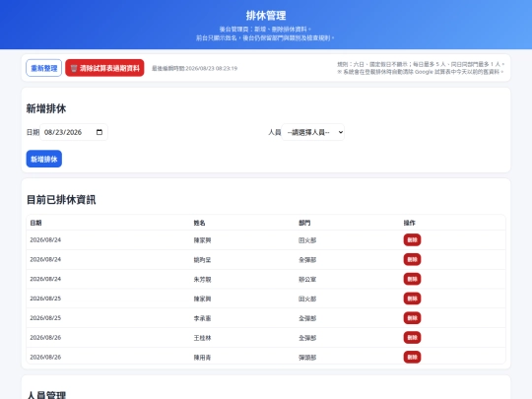Delete the 2026/08/24 辦公室 entry
The height and width of the screenshot is (399, 532).
tap(412, 279)
